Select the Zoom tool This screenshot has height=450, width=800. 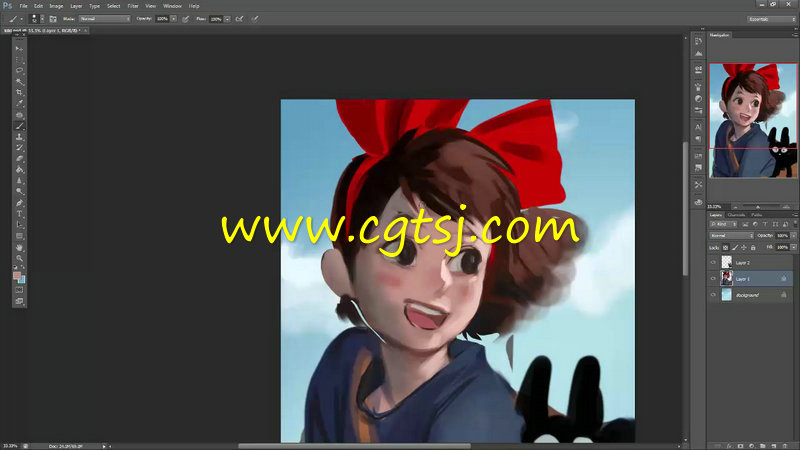tap(19, 258)
